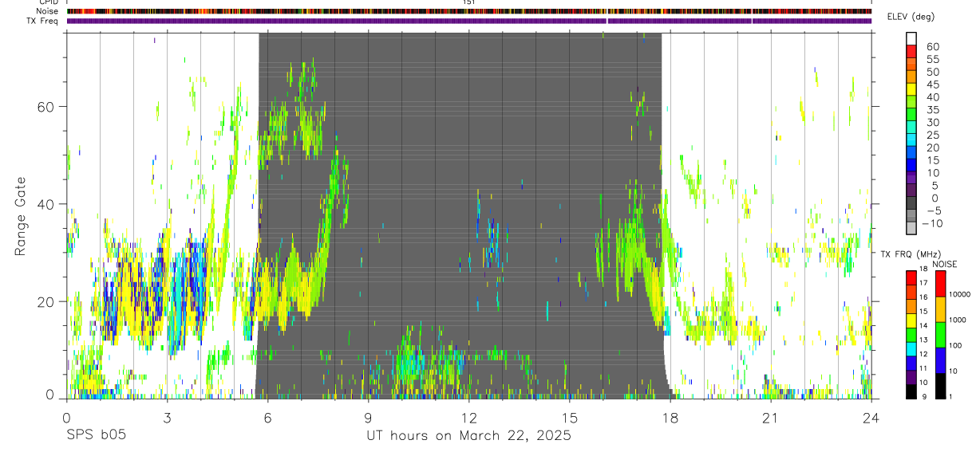Click x-axis tick label 15

pos(569,418)
